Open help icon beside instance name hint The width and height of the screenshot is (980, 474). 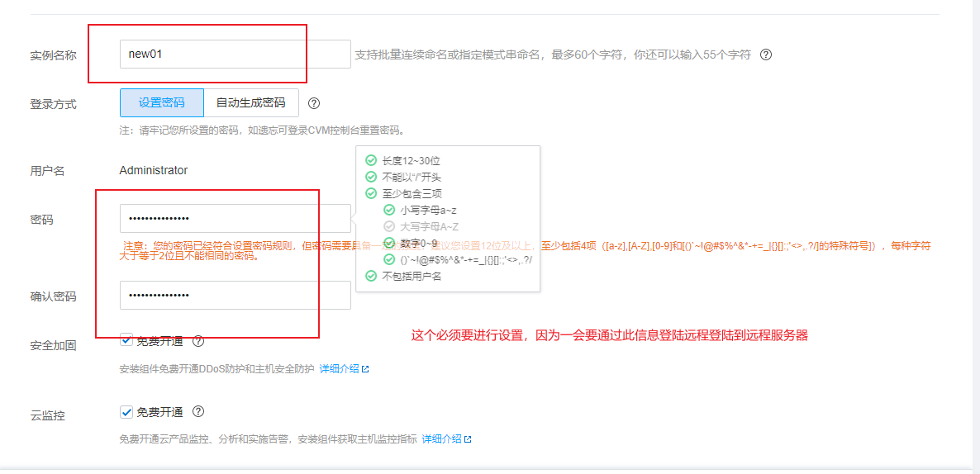pos(766,55)
